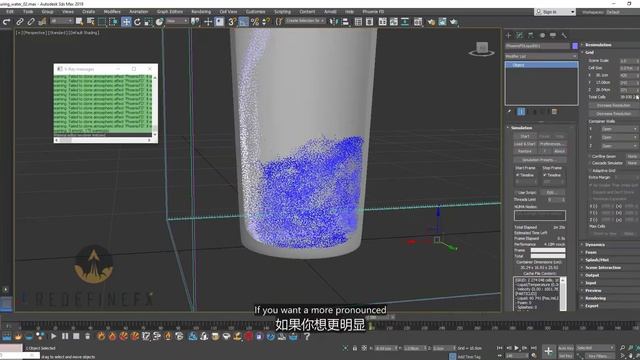The image size is (640, 360).
Task: Open the Modifiers menu
Action: pyautogui.click(x=112, y=11)
